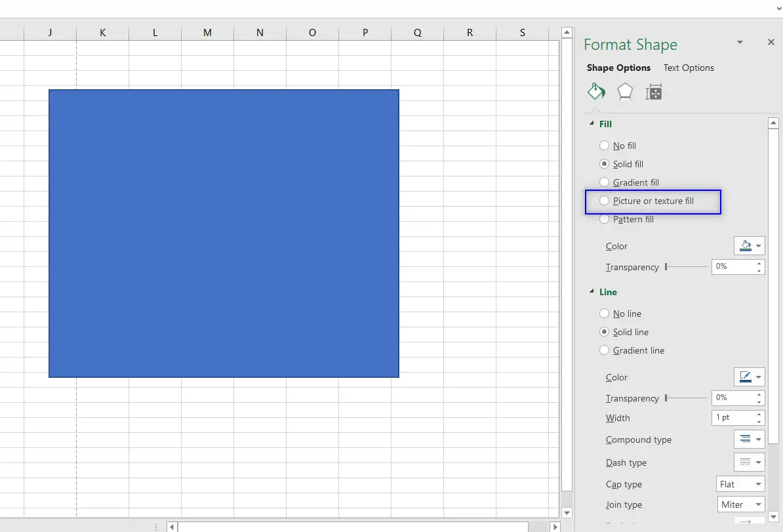
Task: Open the Fill & Line tab icon
Action: (x=596, y=92)
